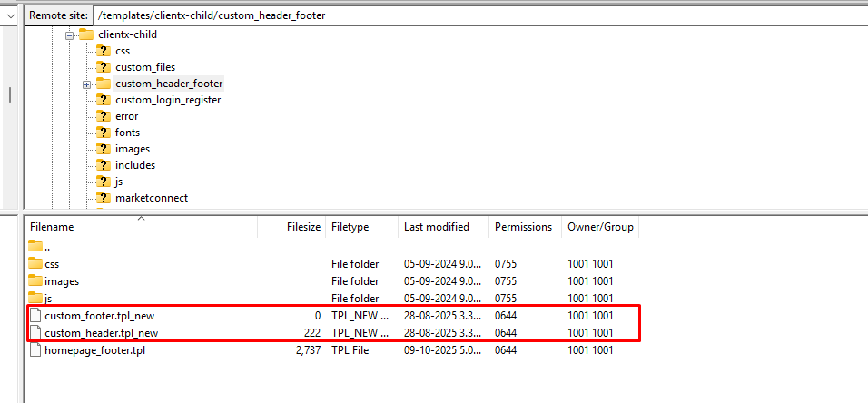This screenshot has height=403, width=868.
Task: Collapse the clientx-child tree node
Action: click(69, 34)
